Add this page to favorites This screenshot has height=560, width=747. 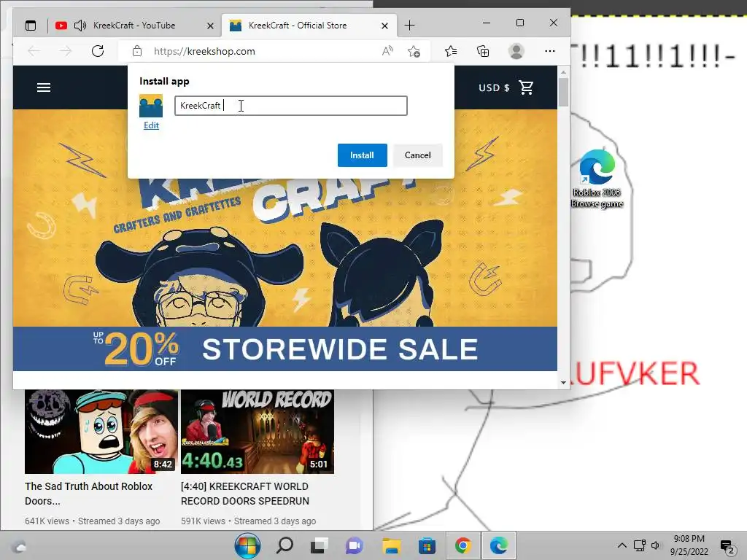[x=414, y=51]
